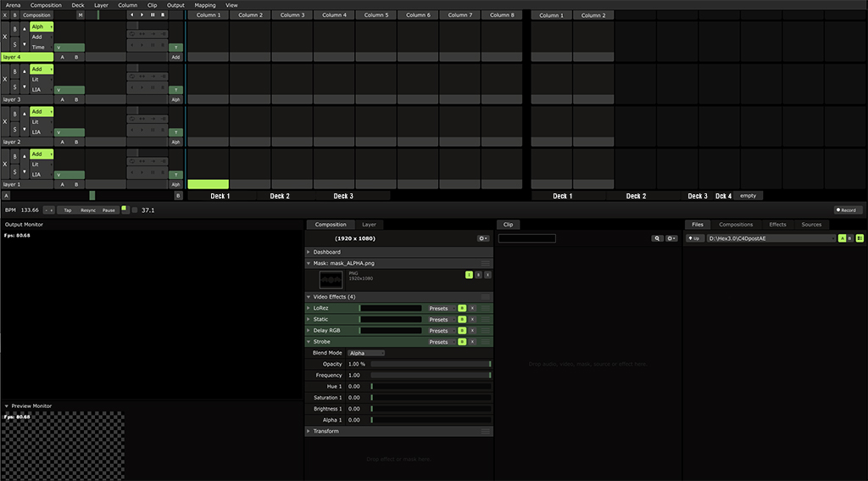Expand the LoRez effect

[x=309, y=308]
